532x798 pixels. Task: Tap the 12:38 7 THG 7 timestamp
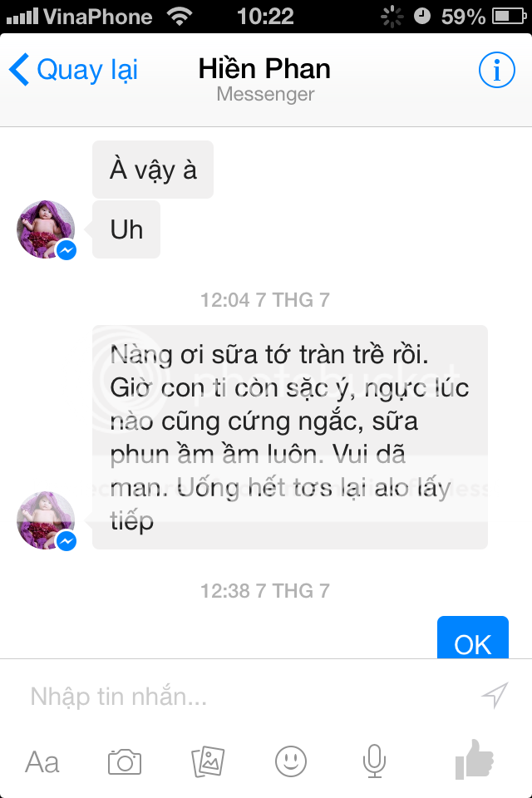click(264, 591)
